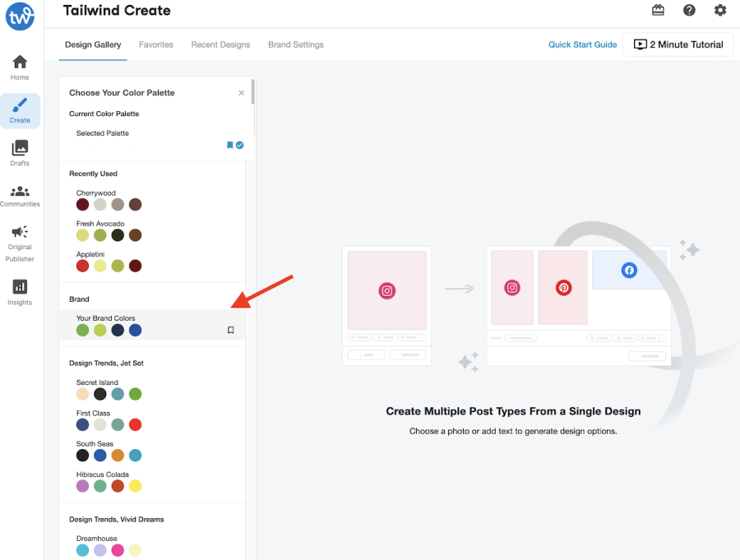This screenshot has height=560, width=740.
Task: Open the Communities section
Action: [x=20, y=196]
